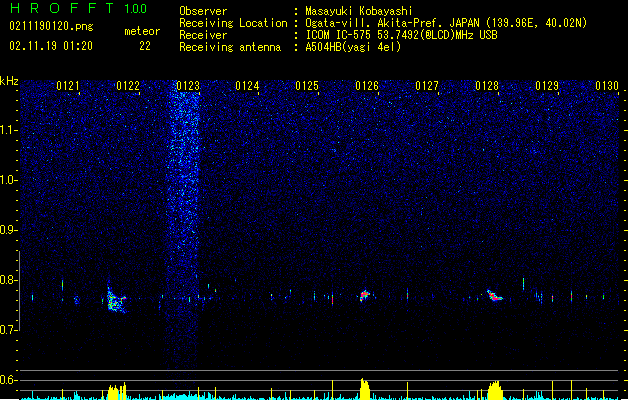Click the yellow power peak below 0122

[117, 392]
